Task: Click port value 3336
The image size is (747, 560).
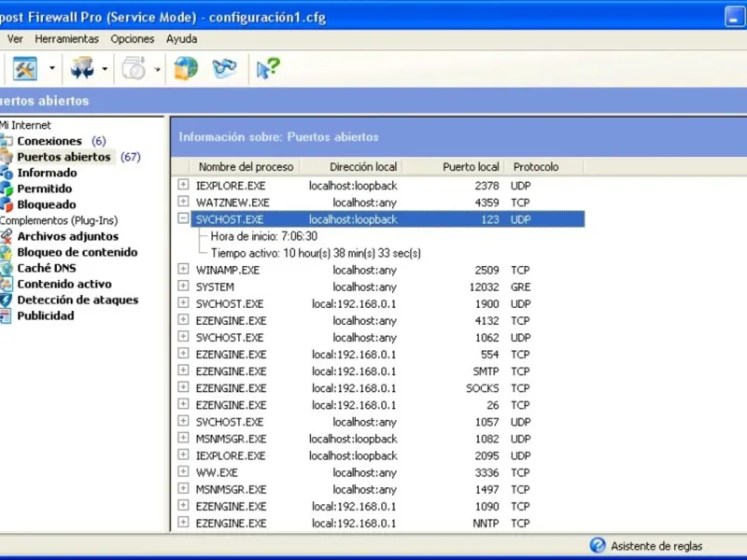Action: (486, 473)
